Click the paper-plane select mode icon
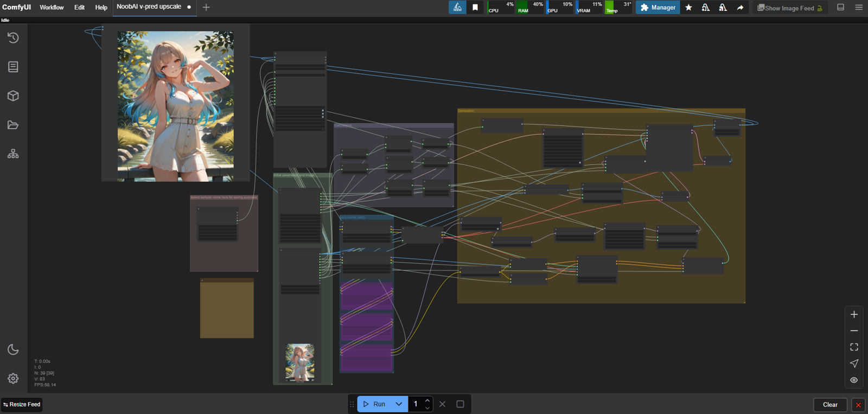The width and height of the screenshot is (868, 414). 854,364
